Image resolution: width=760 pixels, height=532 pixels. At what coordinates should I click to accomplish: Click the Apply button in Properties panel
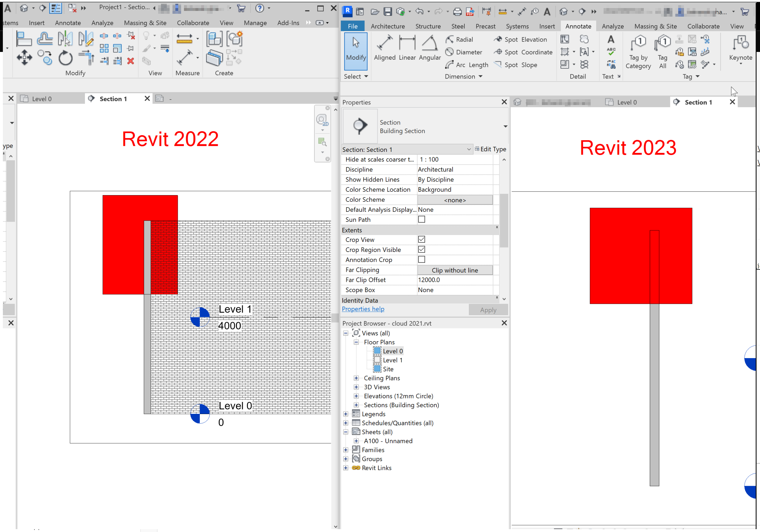coord(487,309)
